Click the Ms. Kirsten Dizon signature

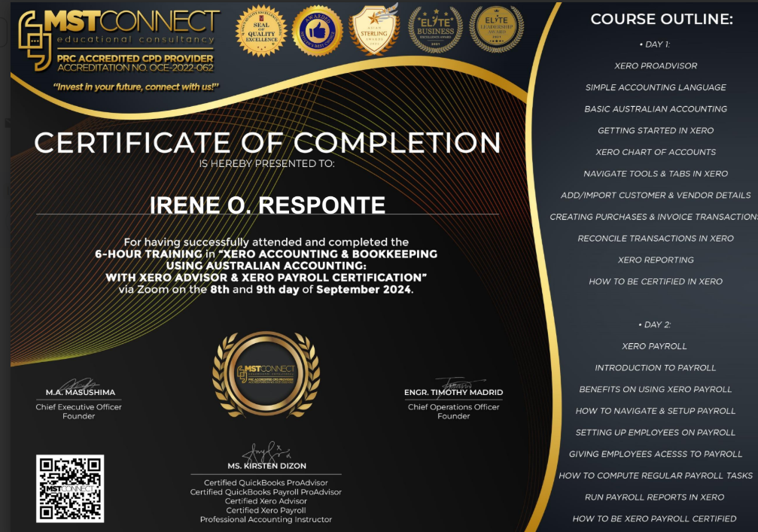pos(267,452)
